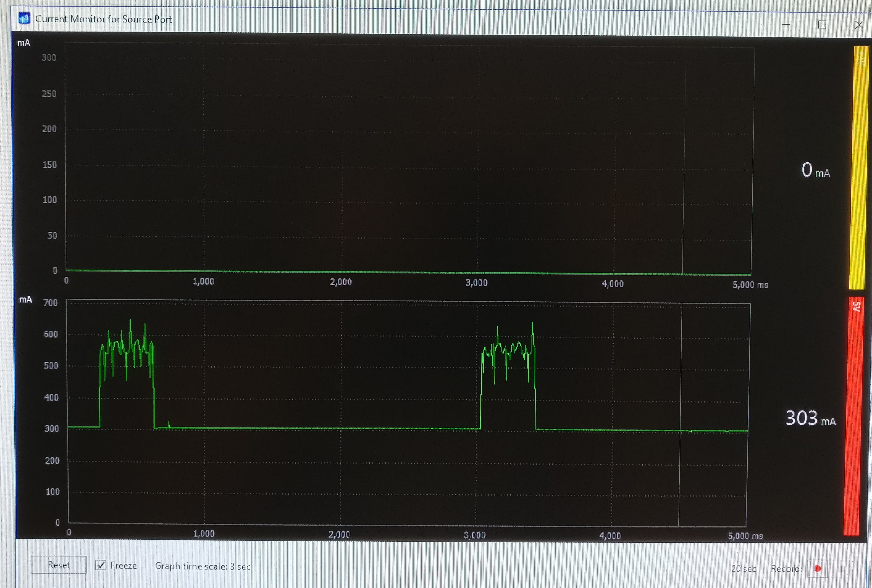This screenshot has width=872, height=588.
Task: Click the greyed-out stop recording button
Action: 842,569
